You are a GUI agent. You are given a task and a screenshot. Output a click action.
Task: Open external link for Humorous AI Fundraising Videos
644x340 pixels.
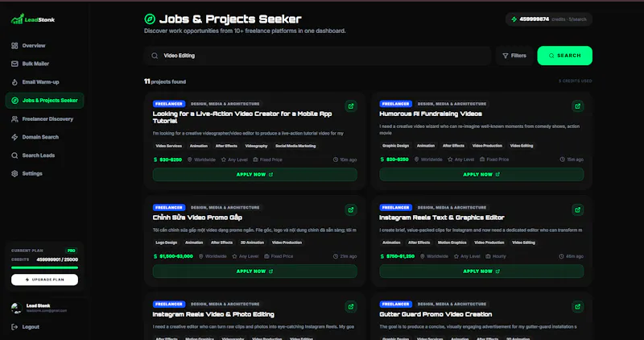click(x=577, y=106)
